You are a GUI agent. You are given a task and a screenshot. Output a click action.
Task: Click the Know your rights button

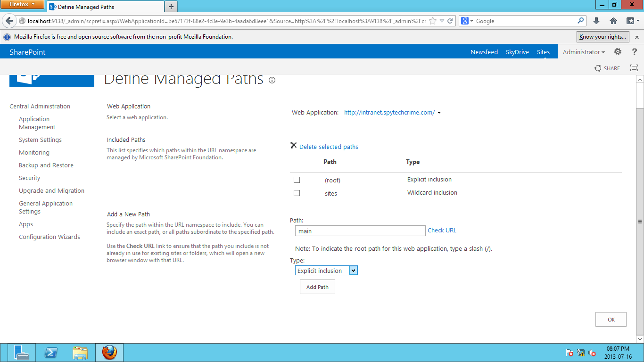[603, 37]
